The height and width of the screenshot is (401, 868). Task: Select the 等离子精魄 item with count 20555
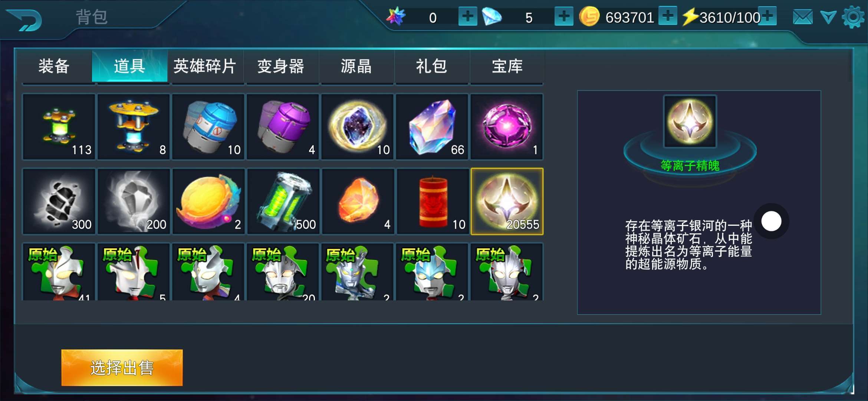click(x=507, y=201)
